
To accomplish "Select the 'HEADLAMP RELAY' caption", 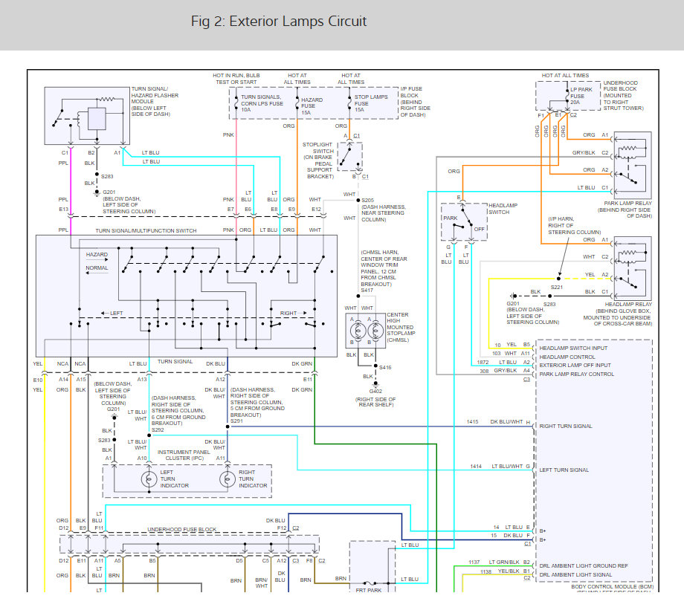I will [x=628, y=305].
